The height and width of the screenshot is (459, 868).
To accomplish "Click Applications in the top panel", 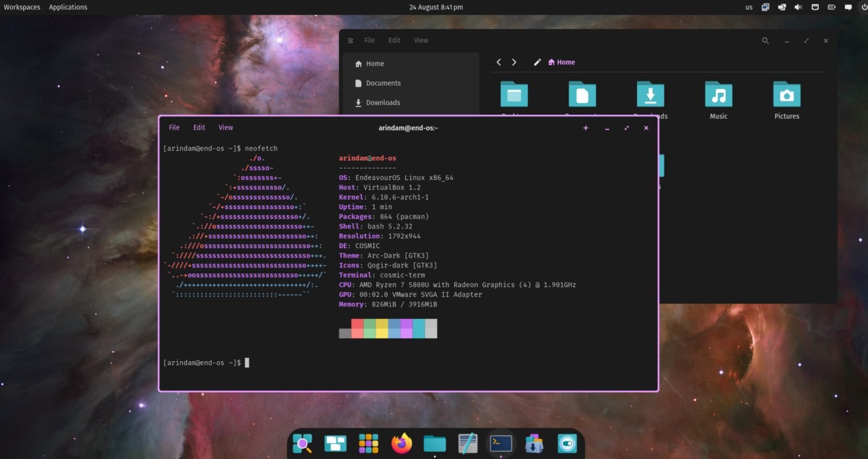I will pyautogui.click(x=68, y=7).
